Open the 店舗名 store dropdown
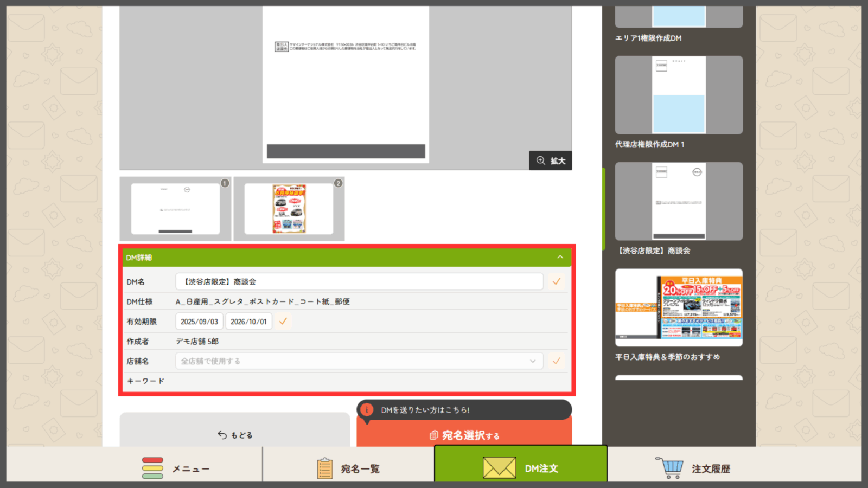The height and width of the screenshot is (488, 868). point(359,361)
